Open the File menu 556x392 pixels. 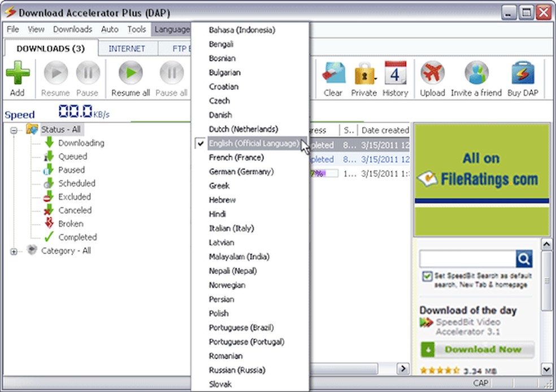pos(13,29)
